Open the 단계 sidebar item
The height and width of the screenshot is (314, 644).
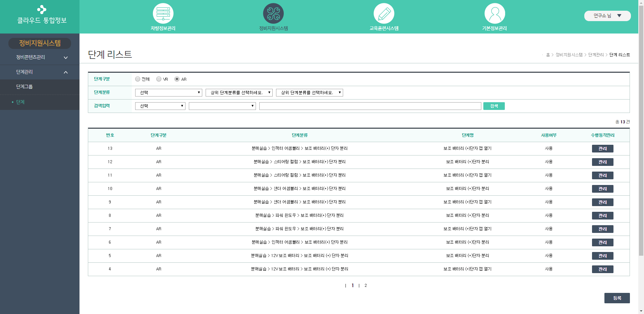point(40,102)
